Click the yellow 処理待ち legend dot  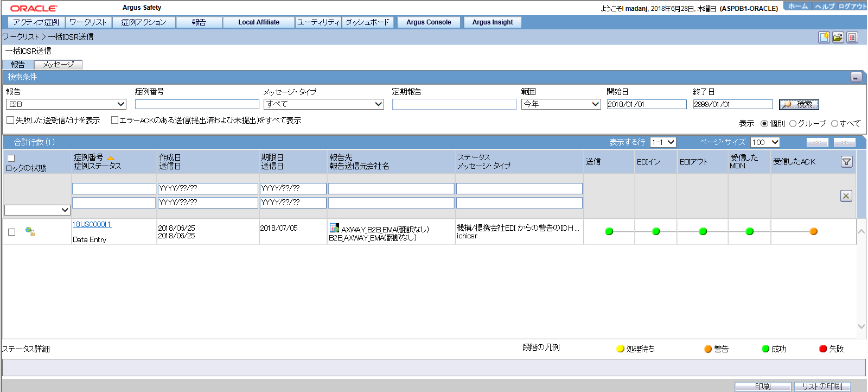pos(621,349)
